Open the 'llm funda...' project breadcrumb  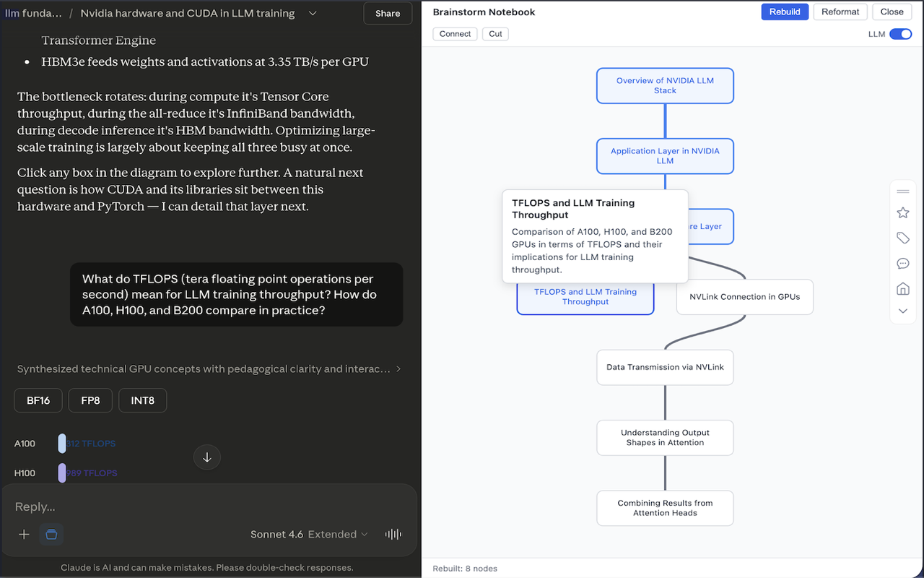pos(32,13)
